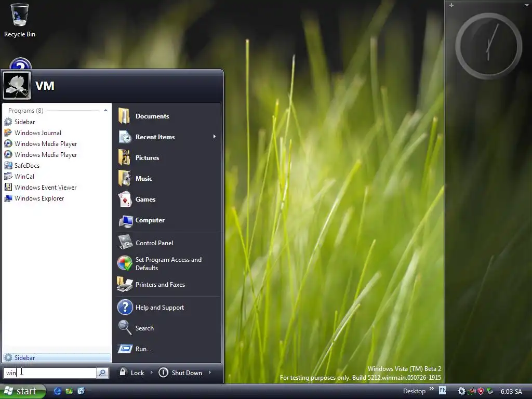The height and width of the screenshot is (399, 532).
Task: Open the Run... dialog
Action: [168, 349]
